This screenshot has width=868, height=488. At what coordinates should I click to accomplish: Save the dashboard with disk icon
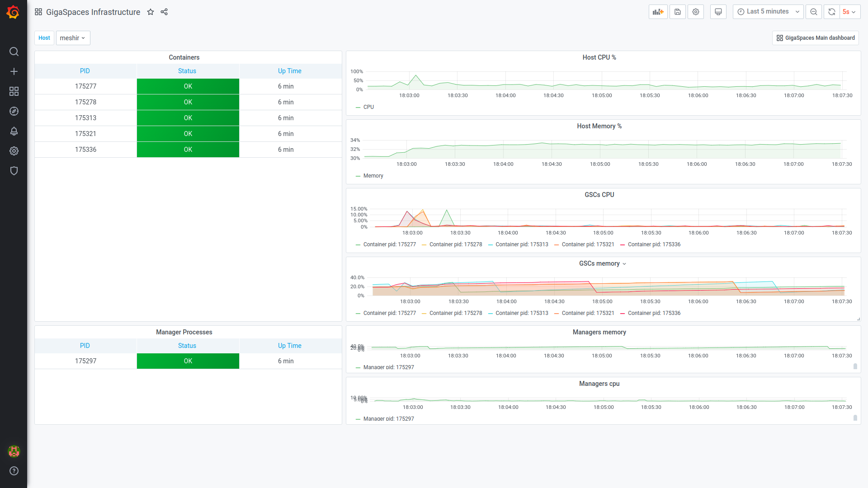coord(678,12)
